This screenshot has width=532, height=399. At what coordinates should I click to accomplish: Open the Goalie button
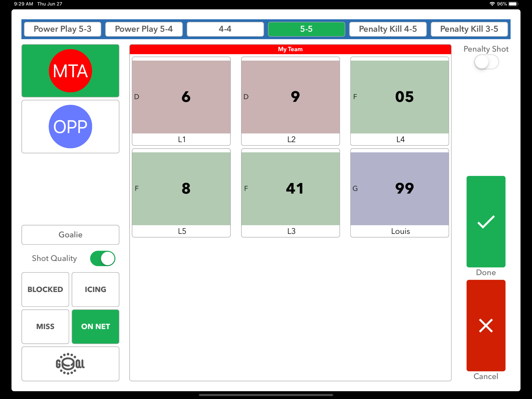[x=70, y=235]
